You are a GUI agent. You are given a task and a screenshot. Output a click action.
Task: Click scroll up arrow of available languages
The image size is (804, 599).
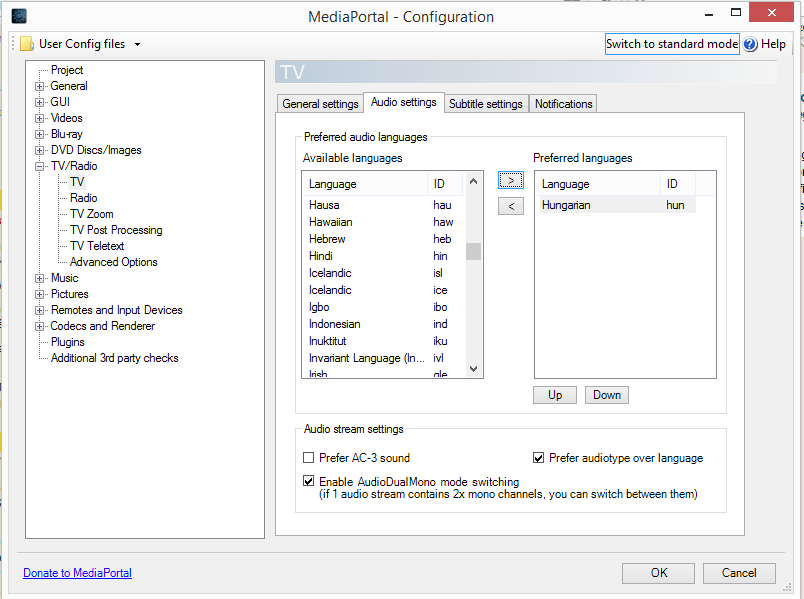pos(473,181)
